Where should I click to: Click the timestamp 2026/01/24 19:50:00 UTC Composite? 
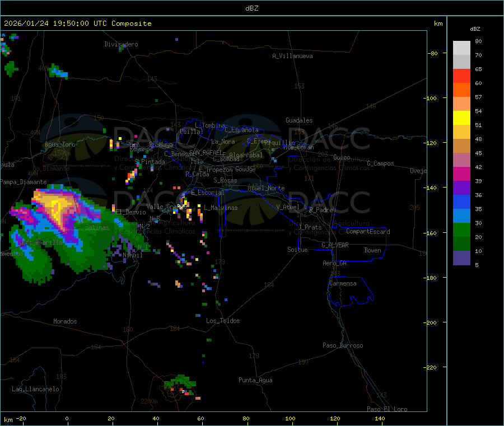(77, 24)
